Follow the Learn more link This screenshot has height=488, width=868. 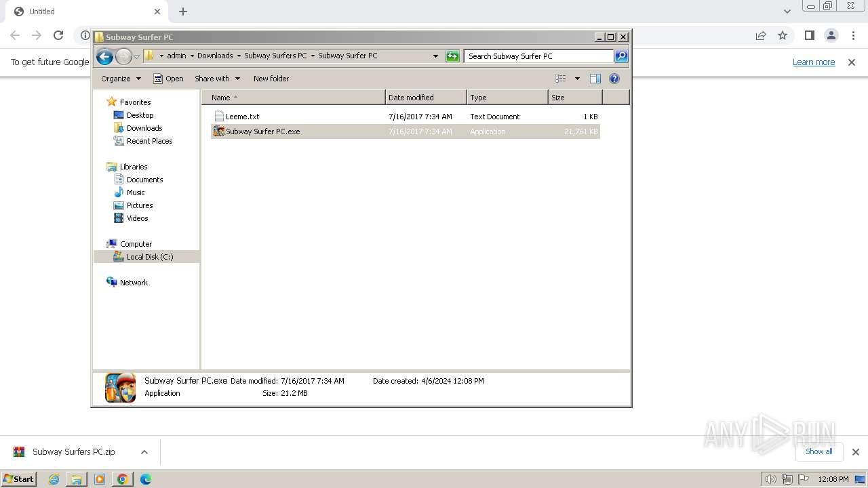tap(814, 62)
